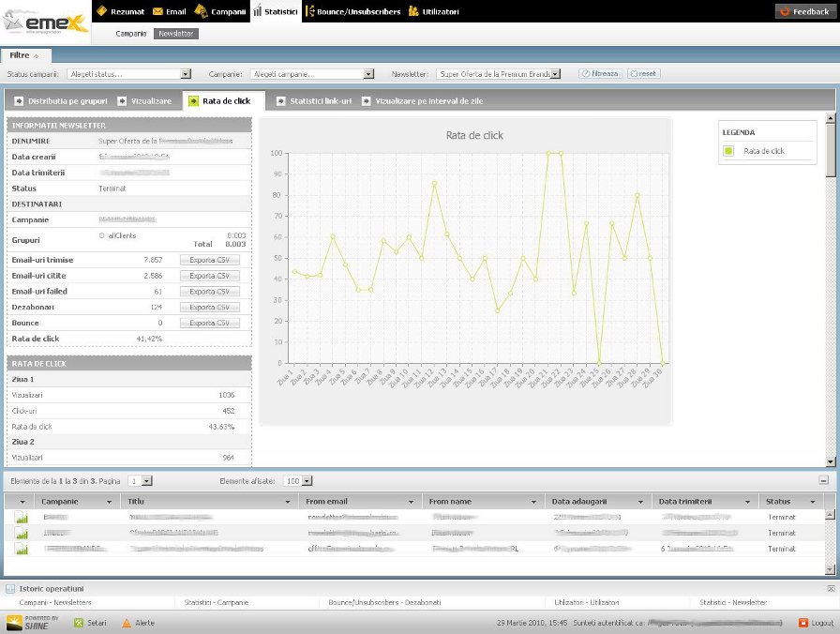The width and height of the screenshot is (840, 634).
Task: Open the Status column header menu arrow
Action: click(x=813, y=502)
